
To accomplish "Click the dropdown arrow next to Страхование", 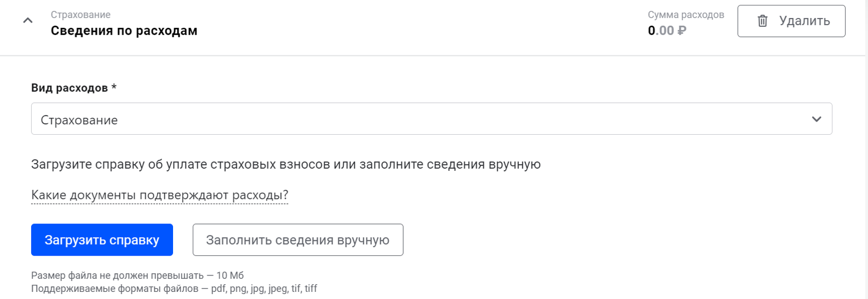I will pos(816,119).
